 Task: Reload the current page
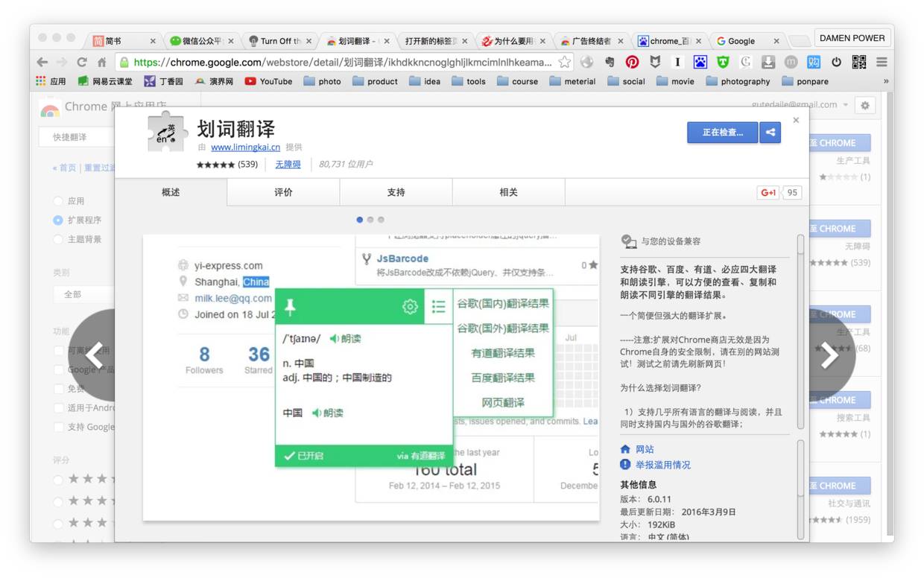coord(82,62)
